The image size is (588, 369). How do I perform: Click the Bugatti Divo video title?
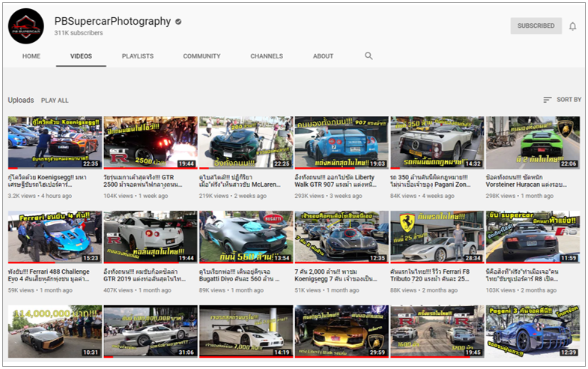coord(240,275)
